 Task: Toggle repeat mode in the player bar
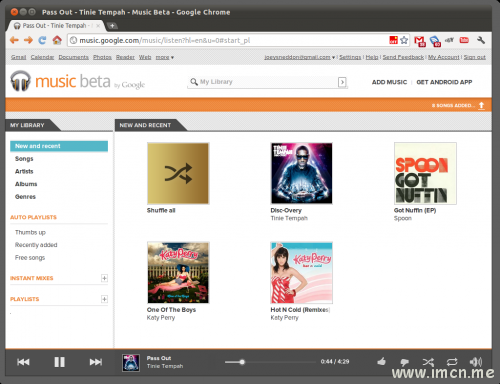point(452,362)
